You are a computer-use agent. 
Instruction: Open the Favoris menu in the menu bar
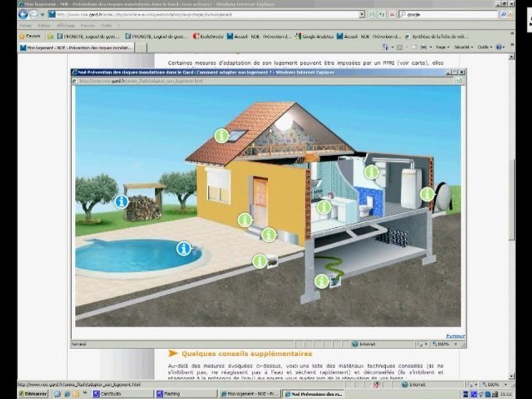point(88,25)
